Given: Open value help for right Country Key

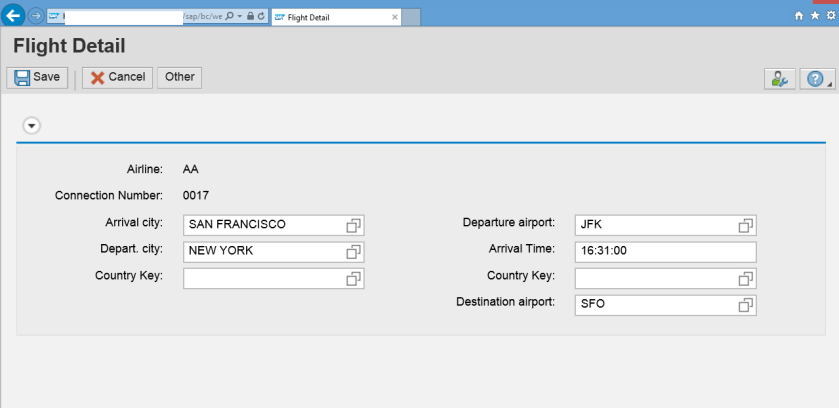Looking at the screenshot, I should [746, 279].
